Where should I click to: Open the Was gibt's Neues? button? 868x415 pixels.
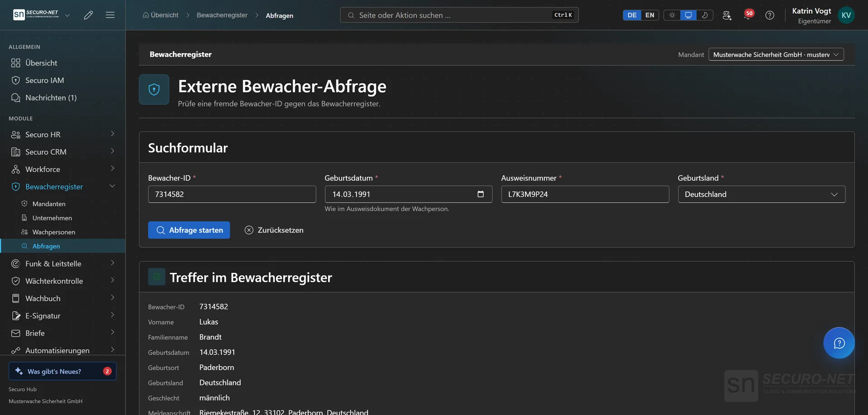63,371
